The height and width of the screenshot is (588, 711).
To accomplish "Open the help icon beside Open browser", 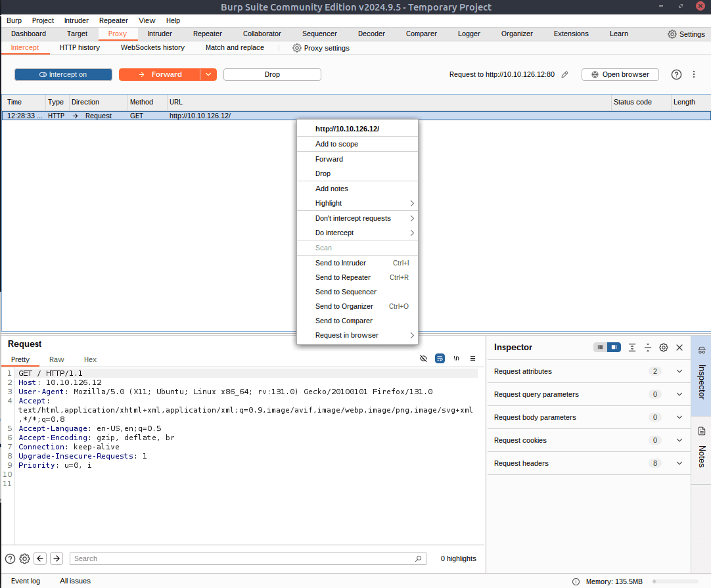I will 676,75.
